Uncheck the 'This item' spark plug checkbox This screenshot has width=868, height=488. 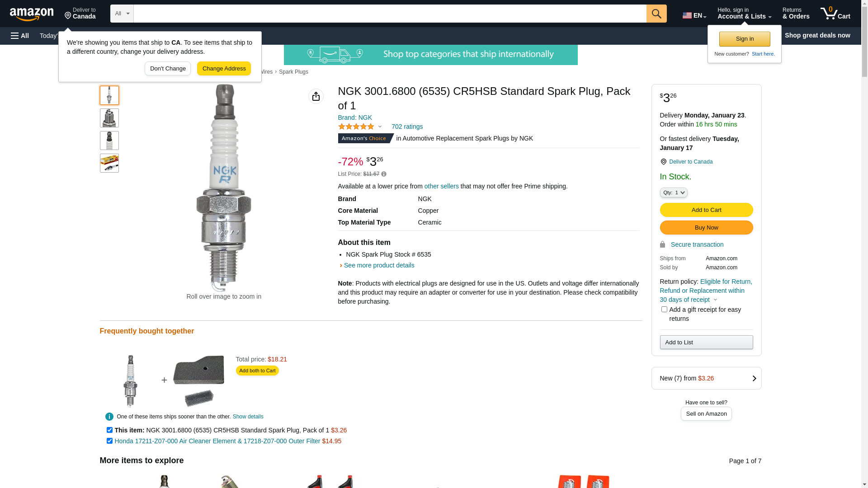click(109, 430)
